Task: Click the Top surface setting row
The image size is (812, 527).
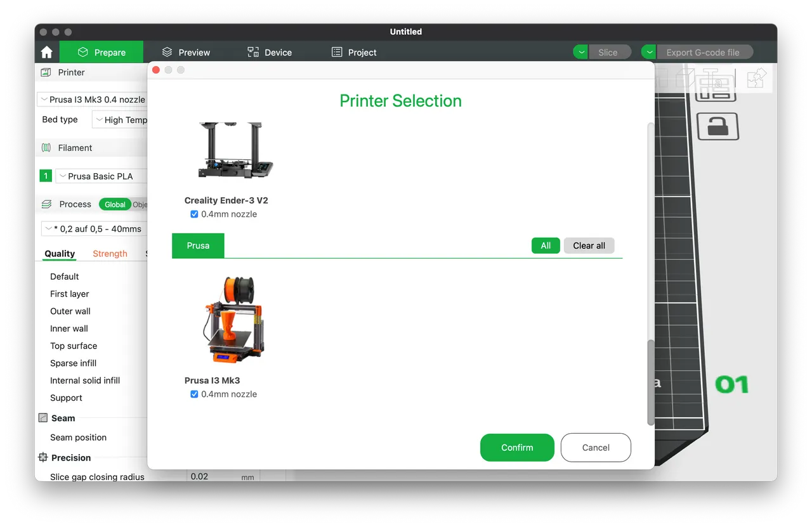Action: 74,346
